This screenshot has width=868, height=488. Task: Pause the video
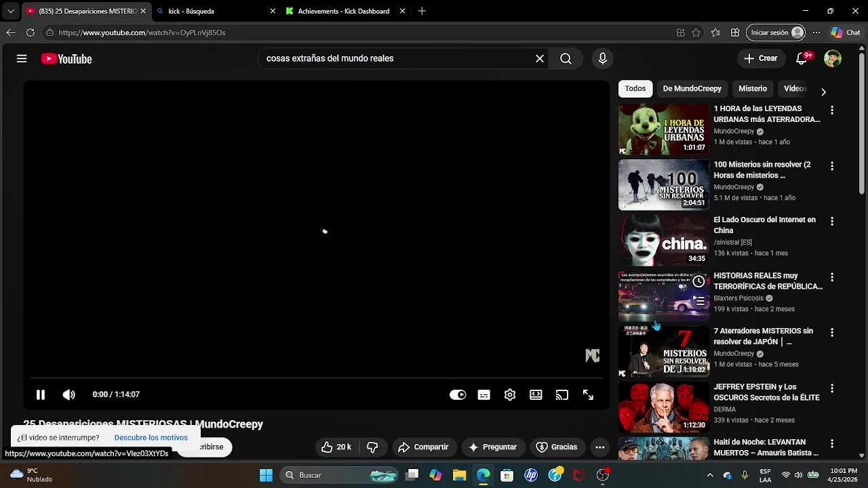pyautogui.click(x=41, y=394)
